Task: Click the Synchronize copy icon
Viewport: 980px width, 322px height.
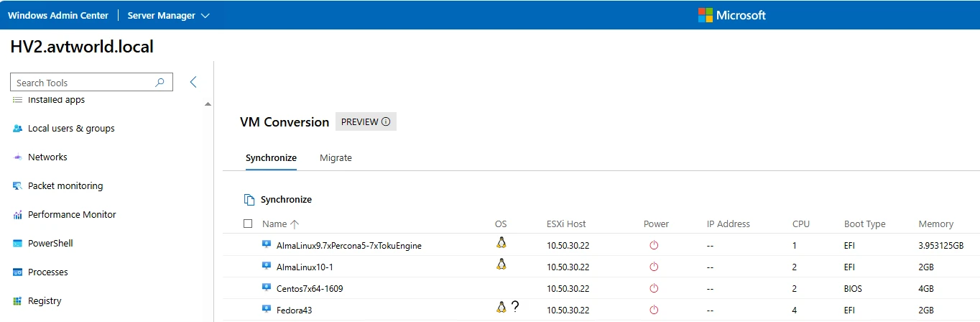Action: [x=249, y=200]
